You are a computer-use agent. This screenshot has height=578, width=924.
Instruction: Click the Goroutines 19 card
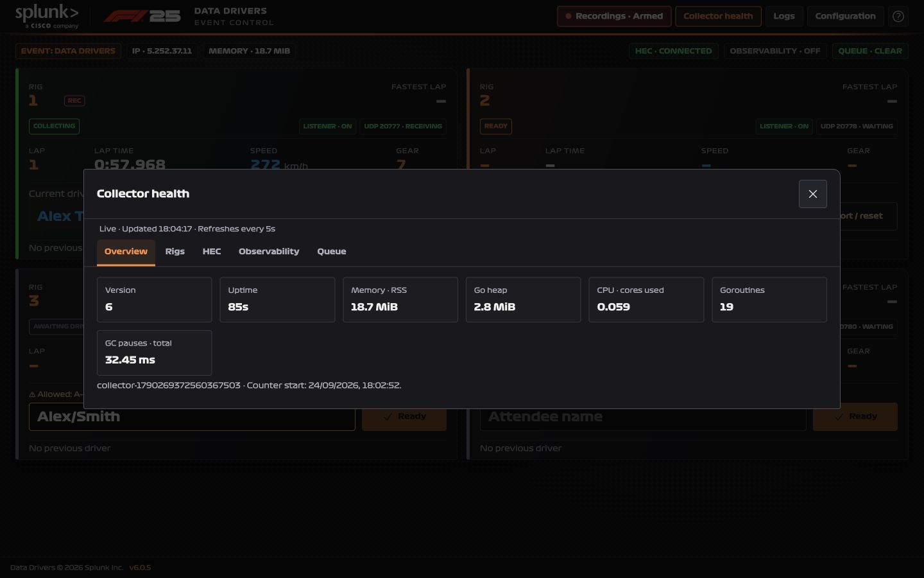click(769, 299)
